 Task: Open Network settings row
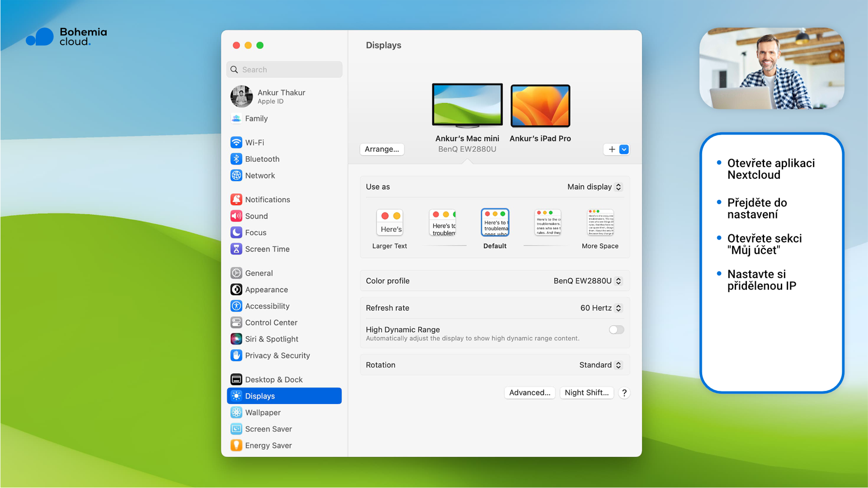click(x=284, y=175)
